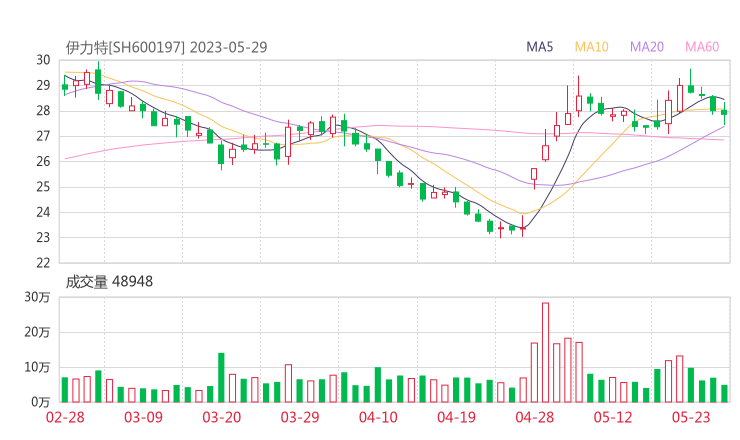Screen dimensions: 740x440
Task: Click the 03-09 date label
Action: coord(143,417)
